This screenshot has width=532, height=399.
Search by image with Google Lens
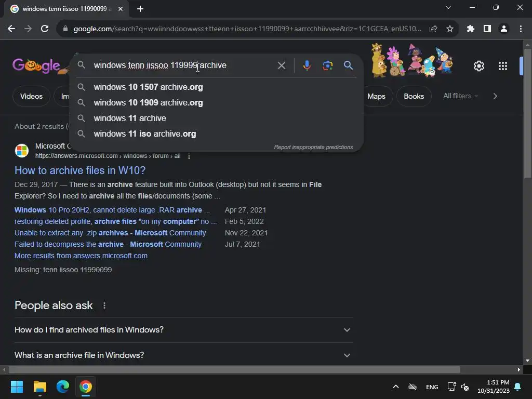point(327,65)
